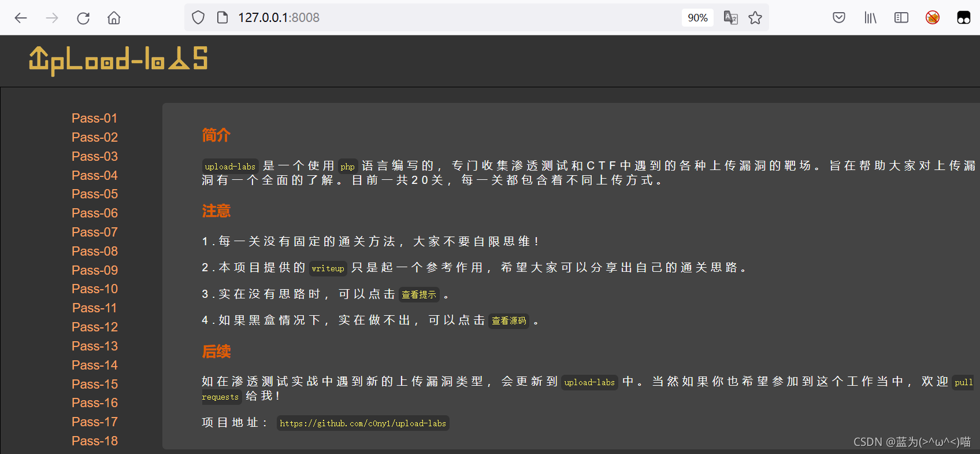Navigate to Pass-10
Viewport: 980px width, 454px height.
coord(95,289)
